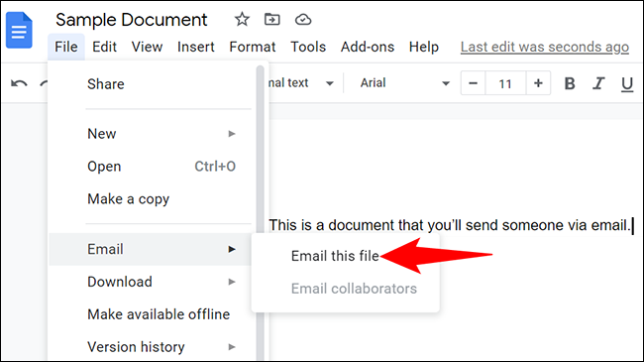This screenshot has height=362, width=644.
Task: Expand the Version history submenu
Action: click(x=150, y=347)
